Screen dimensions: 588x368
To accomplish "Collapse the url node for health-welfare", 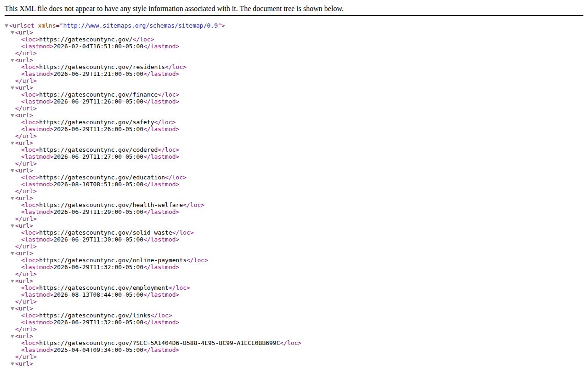I will click(13, 198).
